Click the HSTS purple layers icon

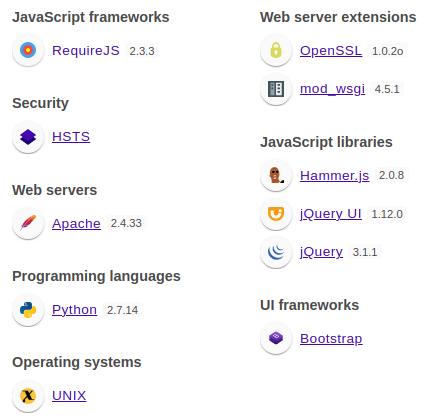[28, 137]
